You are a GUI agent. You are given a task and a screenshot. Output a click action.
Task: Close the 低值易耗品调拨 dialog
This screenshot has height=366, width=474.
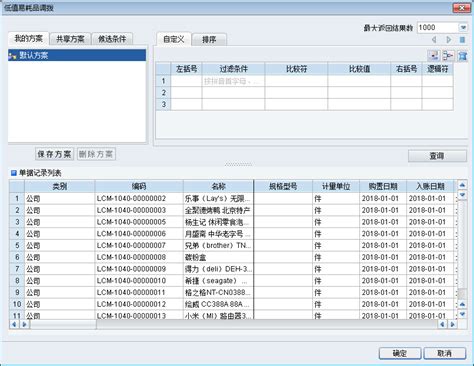(462, 8)
